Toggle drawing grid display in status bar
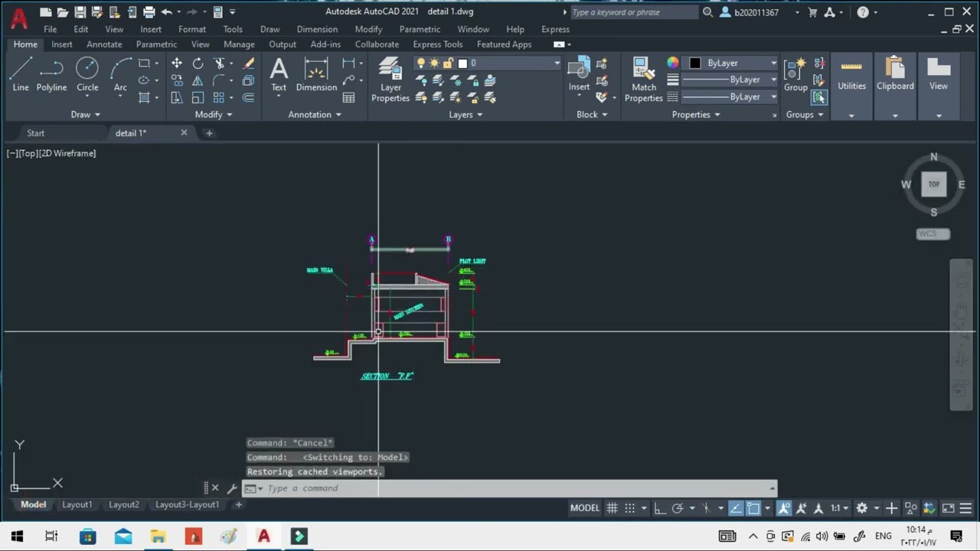 [612, 508]
